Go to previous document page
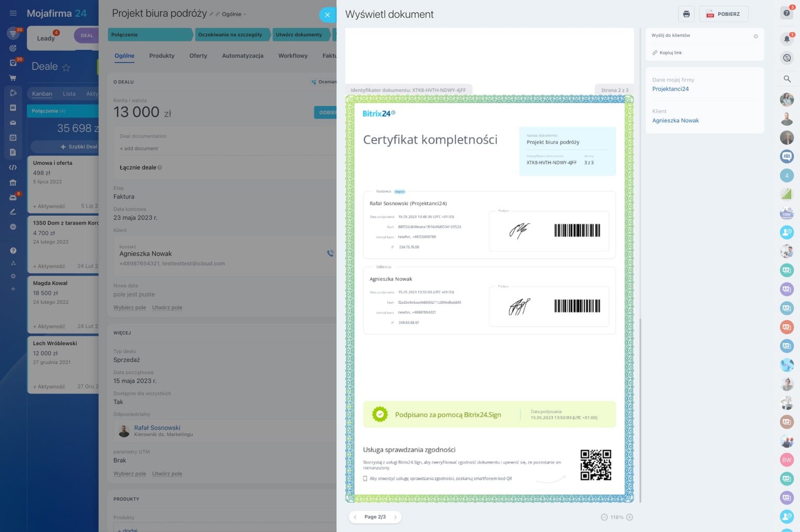This screenshot has width=800, height=532. 355,517
